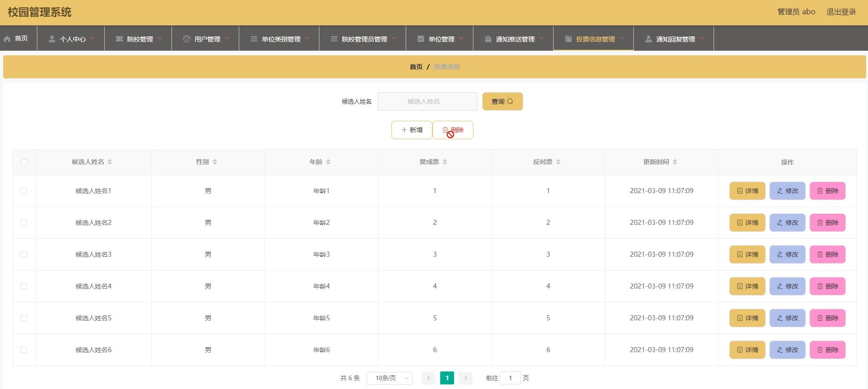Select the checkbox for 候选人姓名5
The image size is (868, 389).
coord(24,318)
